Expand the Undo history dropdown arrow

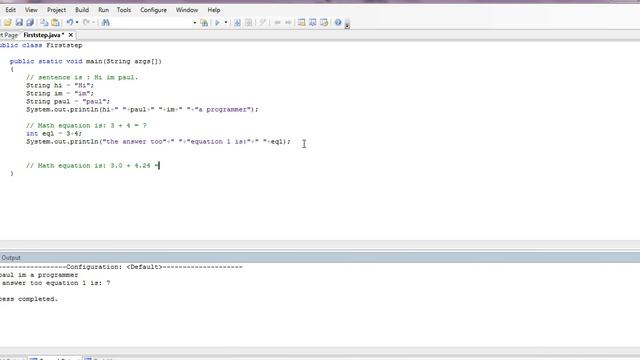tap(77, 22)
